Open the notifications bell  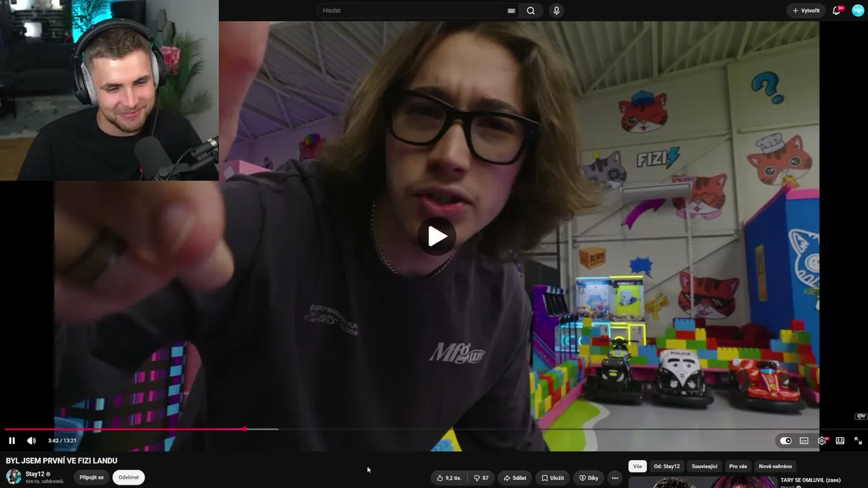[837, 11]
